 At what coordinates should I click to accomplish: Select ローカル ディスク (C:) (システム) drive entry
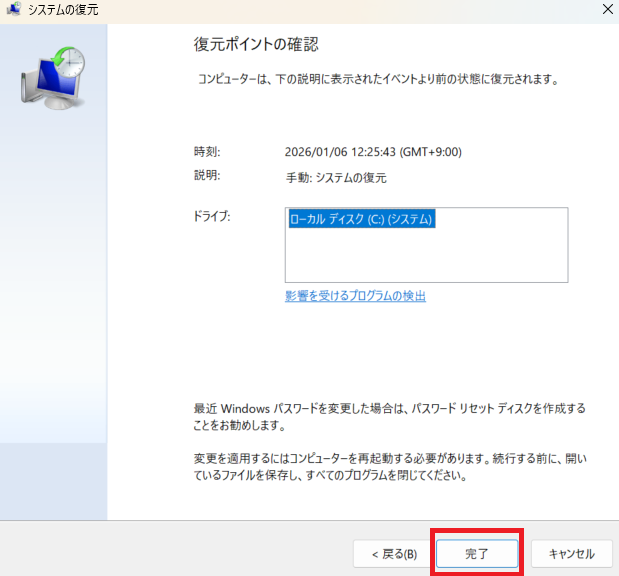(x=361, y=218)
